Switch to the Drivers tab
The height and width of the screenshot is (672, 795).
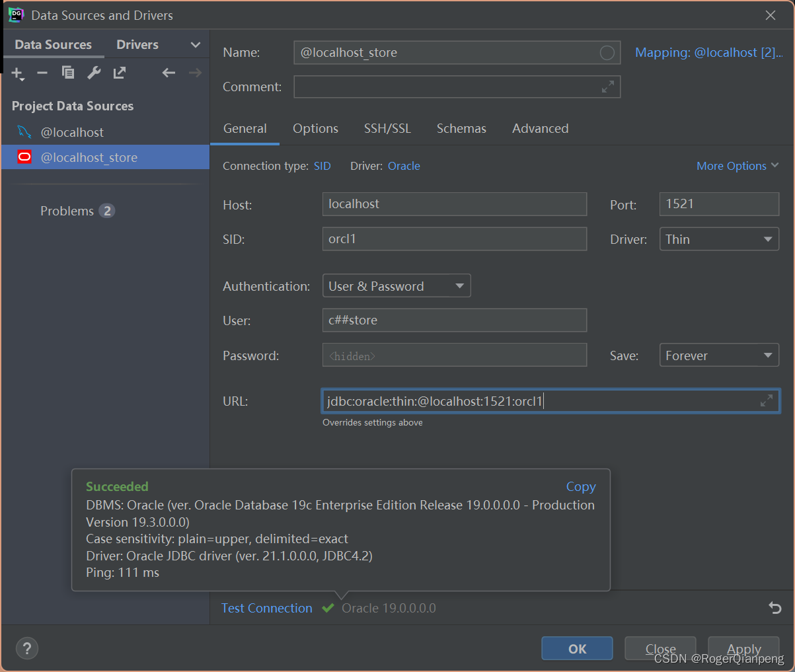pos(137,44)
